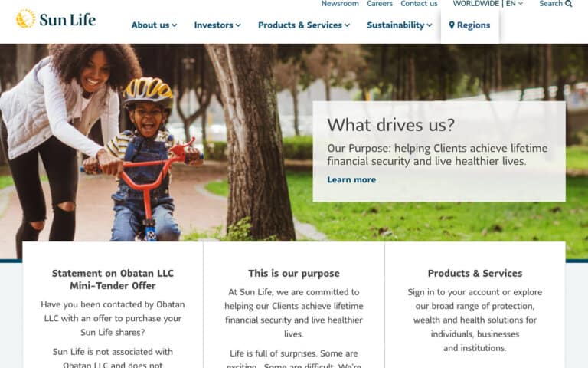Open the Regions menu item
This screenshot has width=588, height=368.
pyautogui.click(x=469, y=25)
